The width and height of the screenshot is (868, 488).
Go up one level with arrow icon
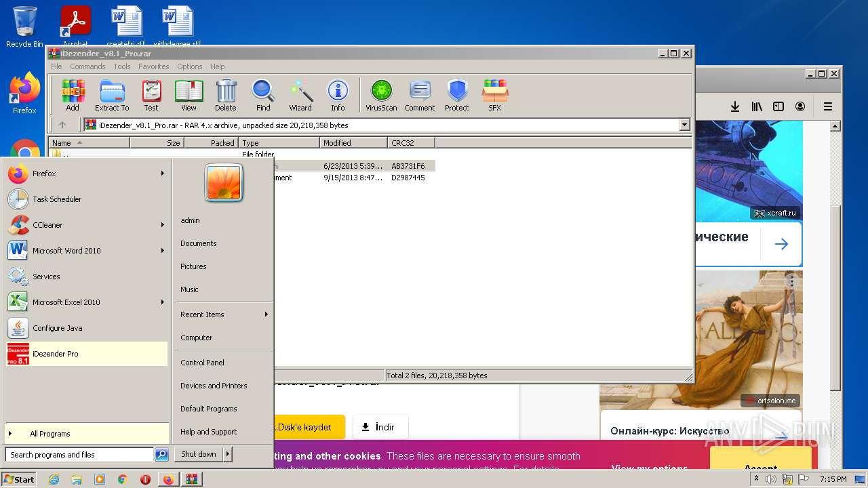pos(62,125)
